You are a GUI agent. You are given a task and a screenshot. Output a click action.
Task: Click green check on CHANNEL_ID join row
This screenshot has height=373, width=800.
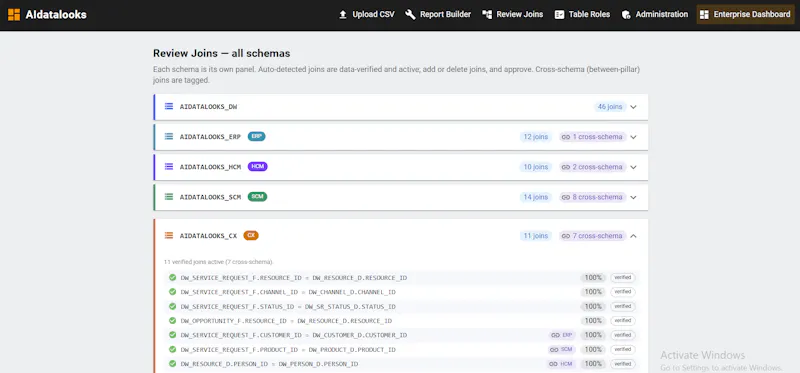click(172, 292)
